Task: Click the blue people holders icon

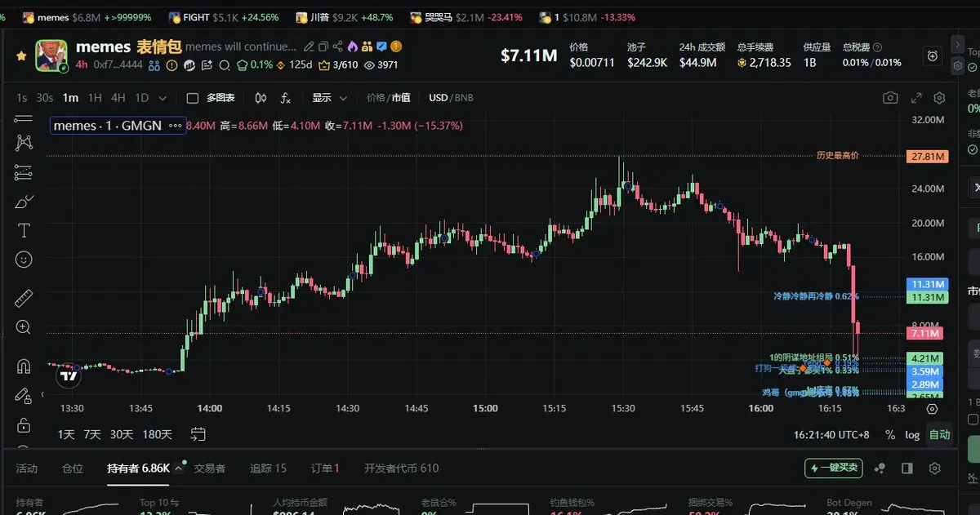Action: (x=154, y=65)
